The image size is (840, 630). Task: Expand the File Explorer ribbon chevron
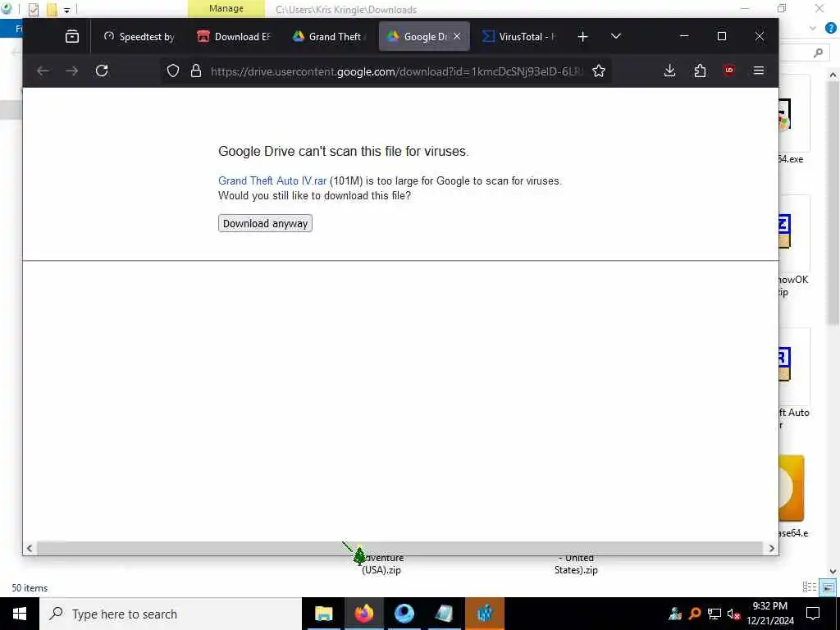click(813, 29)
